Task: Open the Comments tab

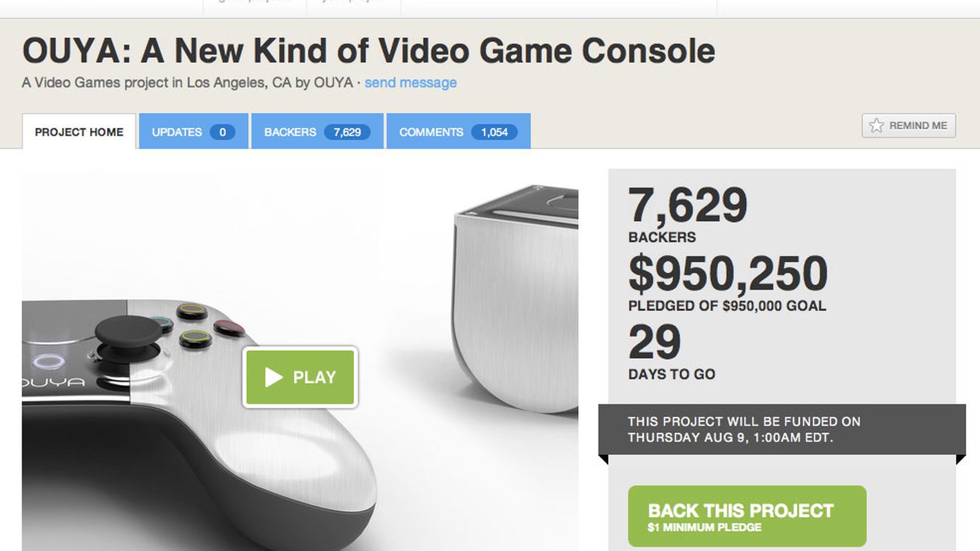Action: pos(458,131)
